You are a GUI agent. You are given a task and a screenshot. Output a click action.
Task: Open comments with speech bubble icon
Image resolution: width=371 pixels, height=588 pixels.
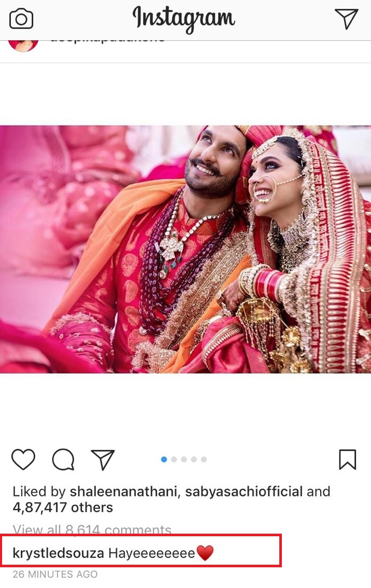pos(63,459)
